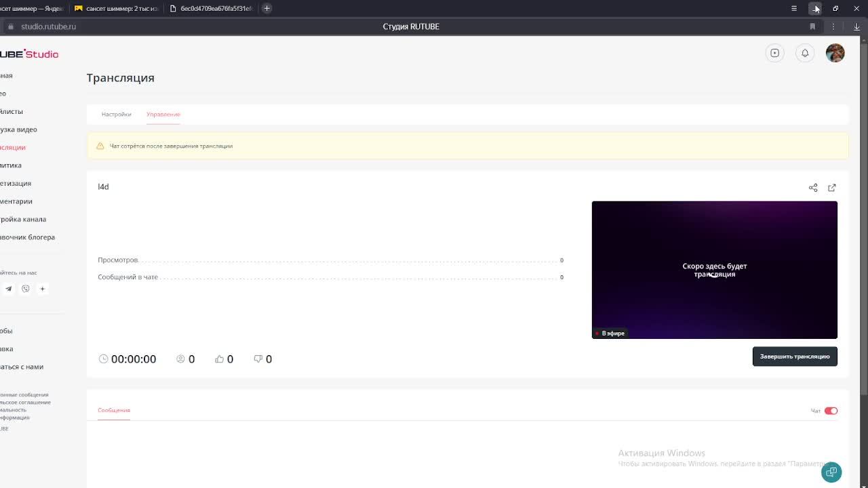Click the Telegram social icon
This screenshot has height=488, width=868.
click(x=9, y=289)
